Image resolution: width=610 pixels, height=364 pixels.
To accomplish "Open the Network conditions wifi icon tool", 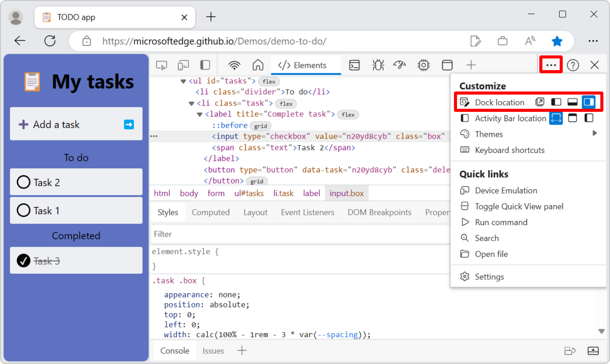I will [234, 65].
